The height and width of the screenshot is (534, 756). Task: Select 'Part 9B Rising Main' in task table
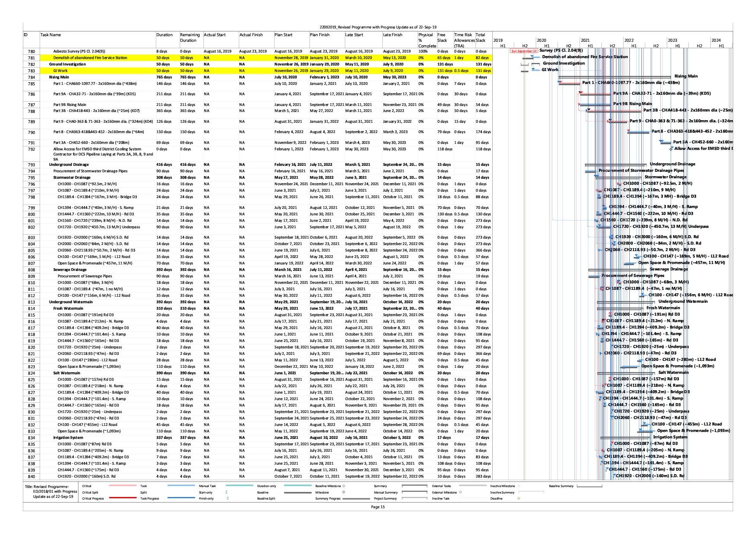[x=70, y=105]
